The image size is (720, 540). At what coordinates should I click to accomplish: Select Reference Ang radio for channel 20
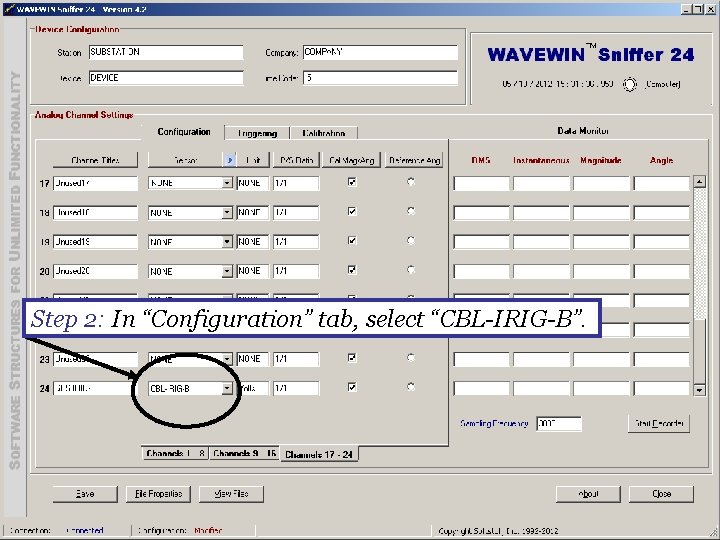[411, 270]
